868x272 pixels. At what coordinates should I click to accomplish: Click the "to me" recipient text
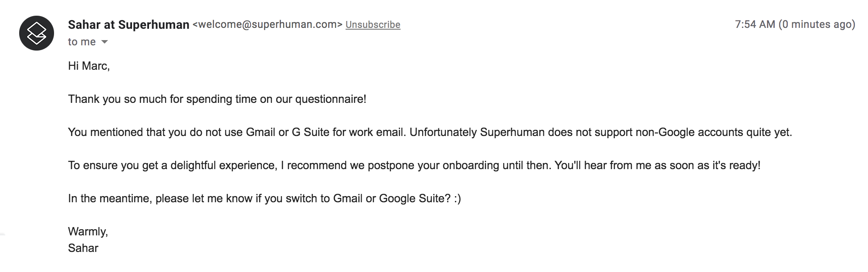(x=81, y=42)
